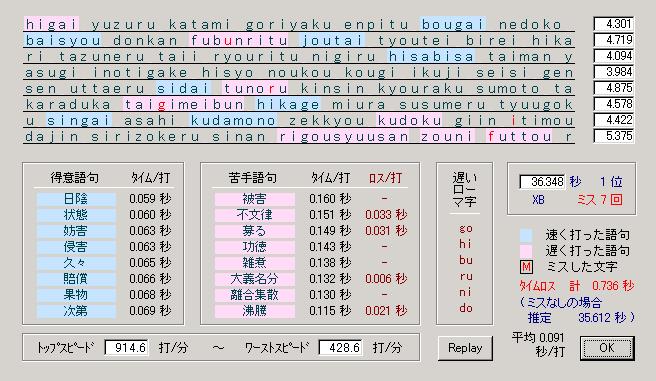Click the total time field 36.348

[x=542, y=182]
